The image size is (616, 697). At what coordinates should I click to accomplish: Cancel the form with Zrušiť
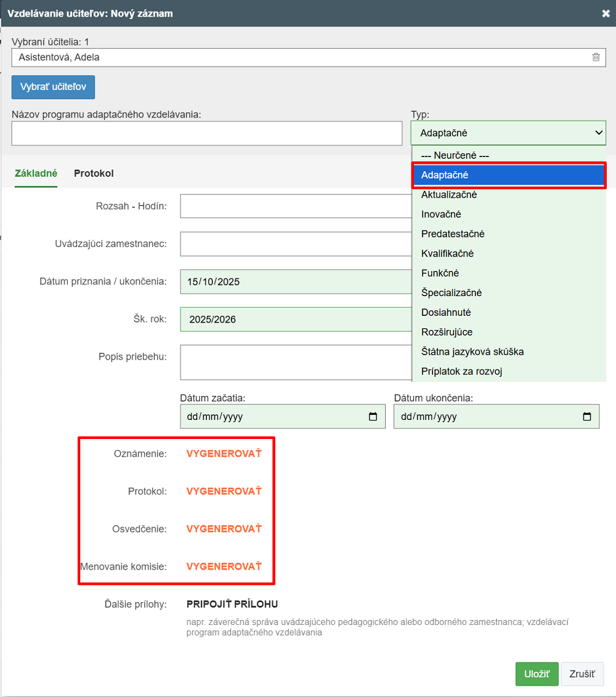582,674
